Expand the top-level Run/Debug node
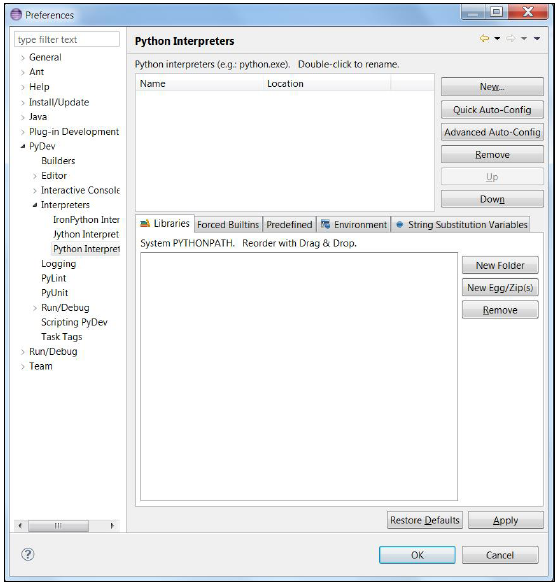Viewport: 558px width, 587px height. 23,352
